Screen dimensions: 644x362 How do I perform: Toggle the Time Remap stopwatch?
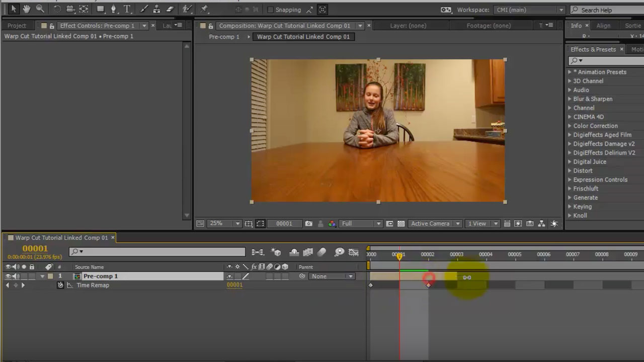click(x=60, y=285)
